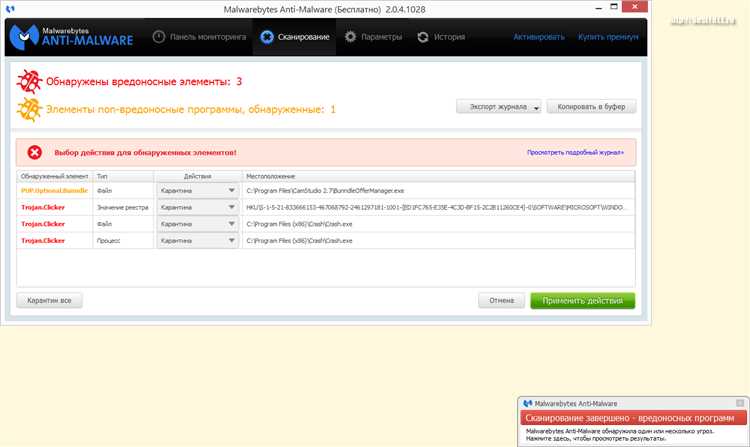Click the orange bug icon for non-malware items
Screen dimensions: 750x447
(29, 109)
